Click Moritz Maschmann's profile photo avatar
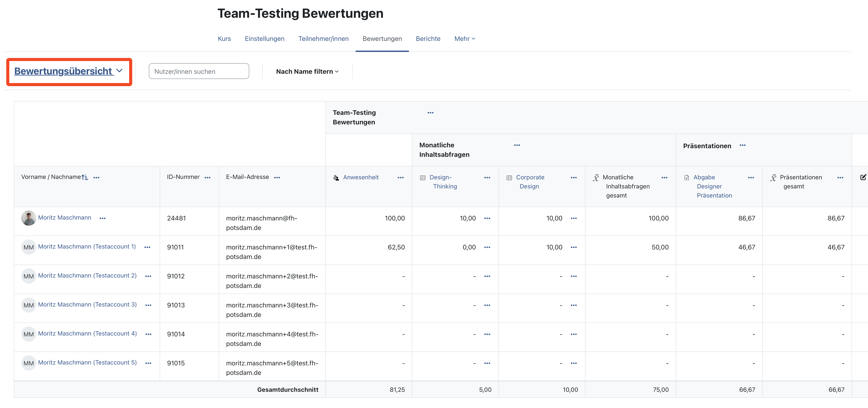This screenshot has height=408, width=868. click(29, 218)
